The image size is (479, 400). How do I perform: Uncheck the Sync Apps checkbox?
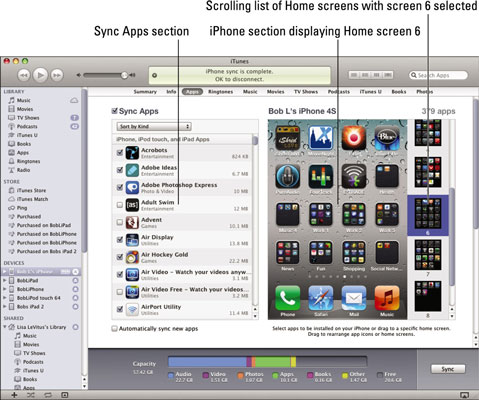115,111
